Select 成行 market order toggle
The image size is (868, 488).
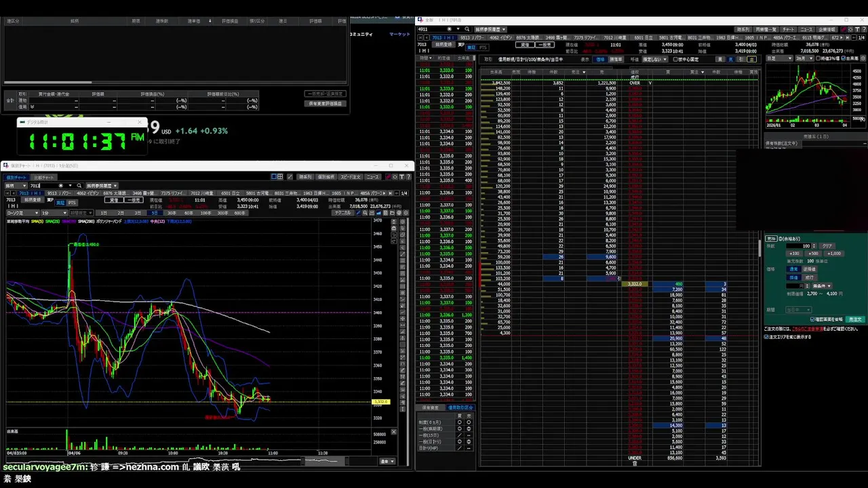pyautogui.click(x=809, y=278)
